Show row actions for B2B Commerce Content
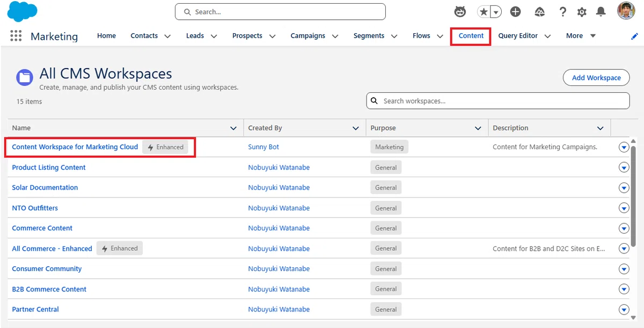 [x=624, y=289]
